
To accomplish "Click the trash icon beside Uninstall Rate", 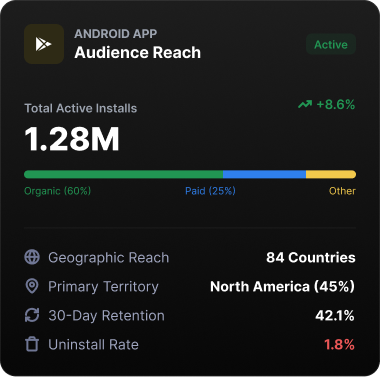I will click(32, 344).
